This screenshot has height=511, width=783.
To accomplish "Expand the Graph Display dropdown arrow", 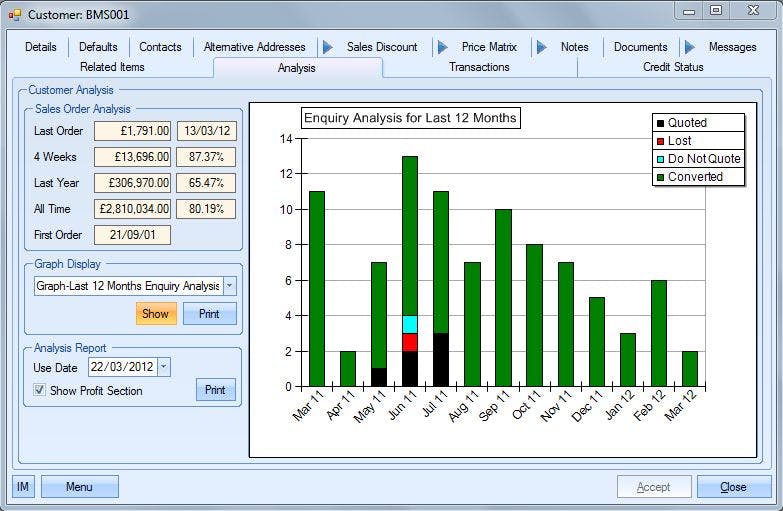I will pyautogui.click(x=230, y=286).
